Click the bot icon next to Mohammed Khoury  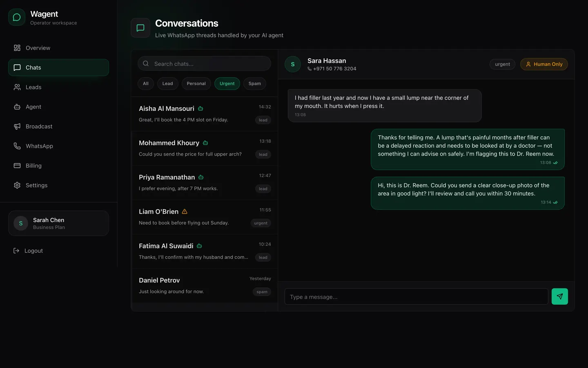(205, 143)
